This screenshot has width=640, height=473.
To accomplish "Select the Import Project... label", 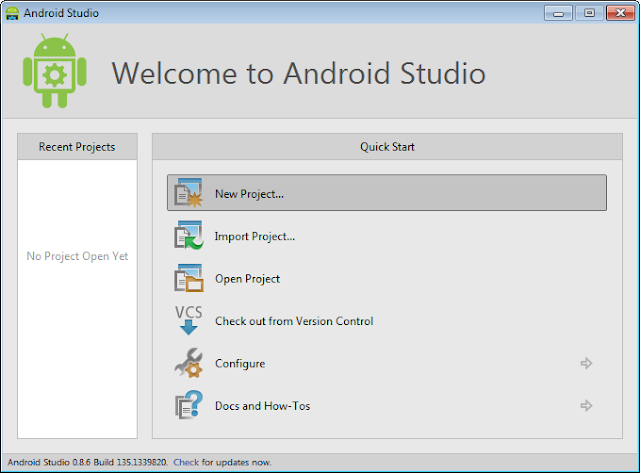I will (255, 236).
